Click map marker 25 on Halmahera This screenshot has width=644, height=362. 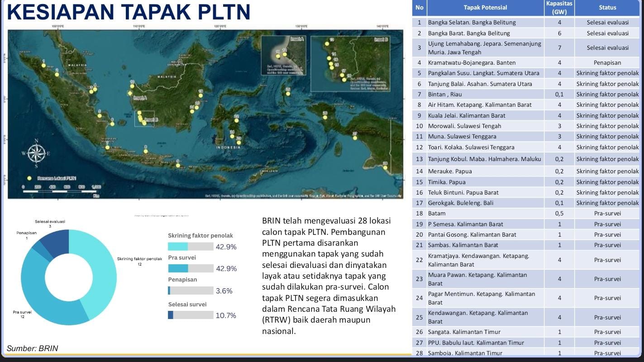pyautogui.click(x=288, y=95)
